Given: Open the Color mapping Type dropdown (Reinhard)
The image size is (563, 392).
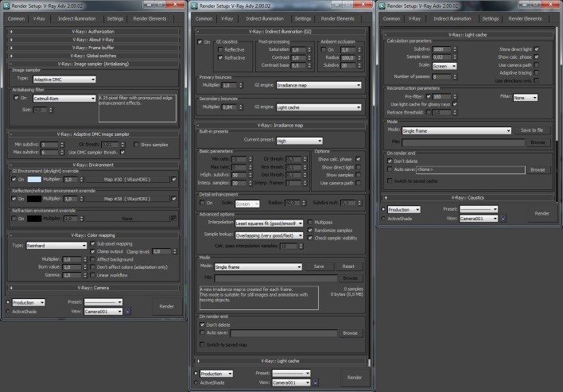Looking at the screenshot, I should [56, 246].
